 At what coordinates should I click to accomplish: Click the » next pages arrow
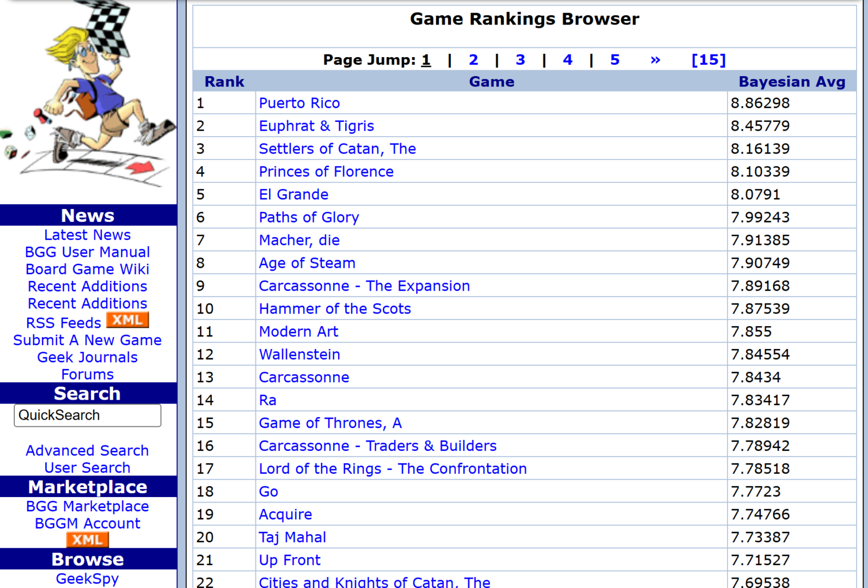point(655,60)
